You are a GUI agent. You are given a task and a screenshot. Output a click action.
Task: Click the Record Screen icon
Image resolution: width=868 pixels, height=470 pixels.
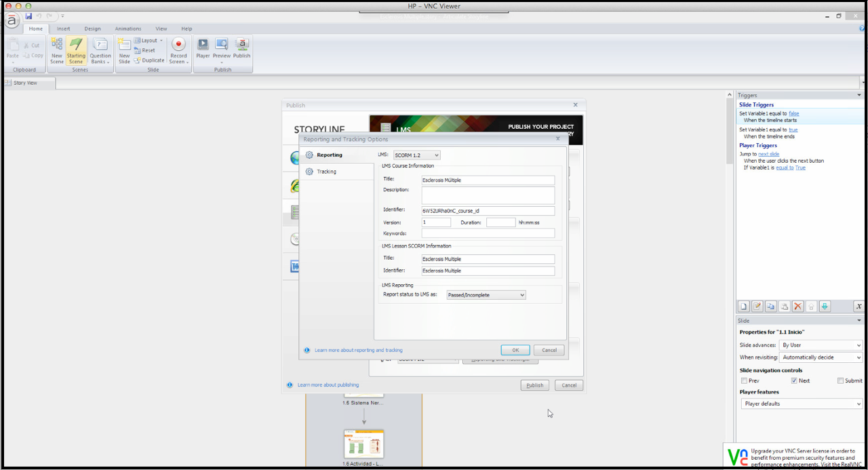coord(178,46)
